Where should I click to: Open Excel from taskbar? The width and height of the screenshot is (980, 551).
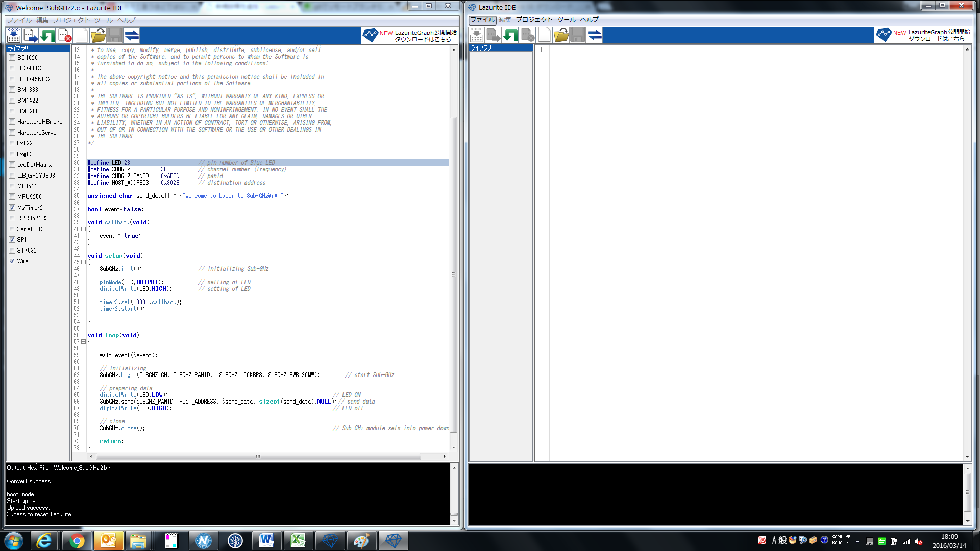point(298,541)
